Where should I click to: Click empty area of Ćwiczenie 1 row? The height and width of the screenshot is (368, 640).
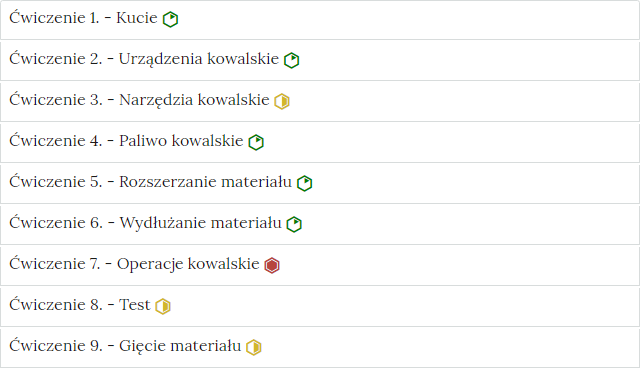[408, 20]
